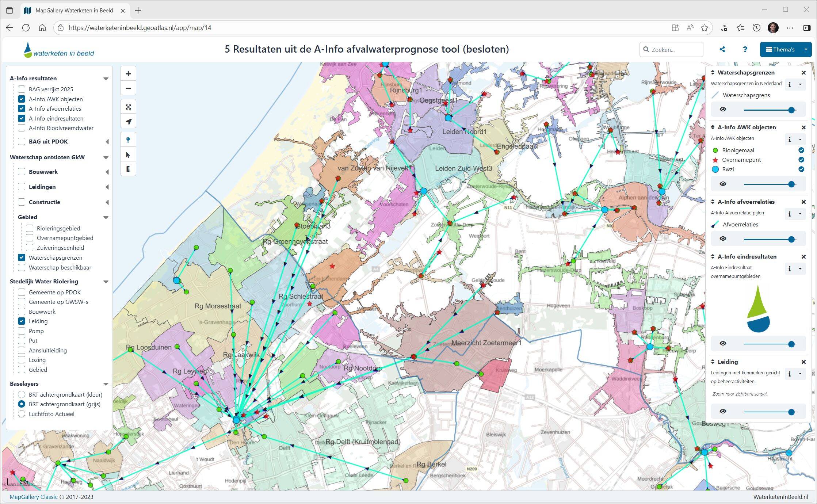Zoom in with the map plus button
The image size is (817, 504).
tap(128, 74)
